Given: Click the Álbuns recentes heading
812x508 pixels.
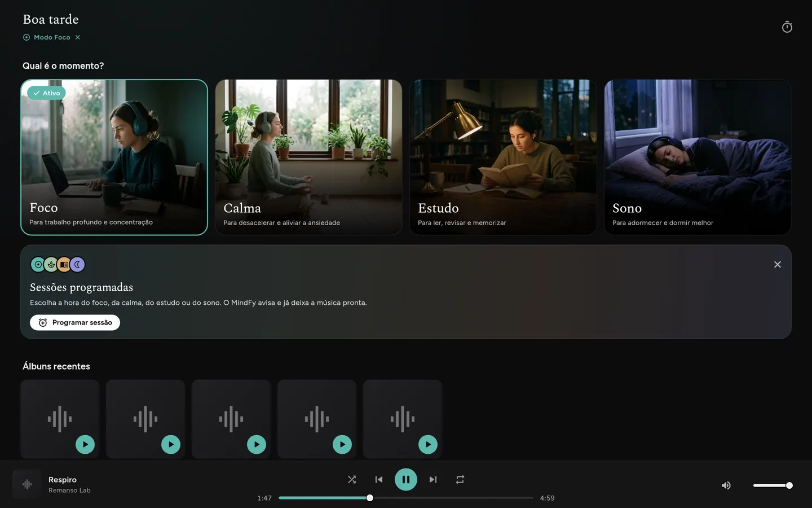Looking at the screenshot, I should click(x=56, y=366).
